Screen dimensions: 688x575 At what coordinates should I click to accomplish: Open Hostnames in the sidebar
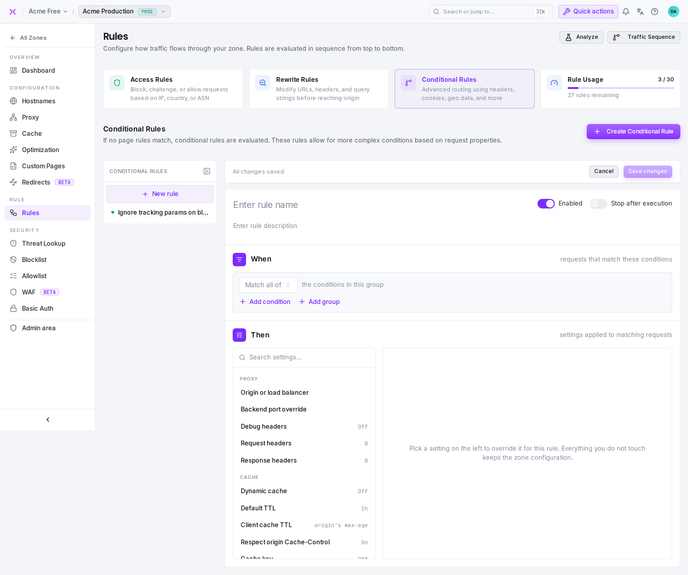tap(47, 101)
